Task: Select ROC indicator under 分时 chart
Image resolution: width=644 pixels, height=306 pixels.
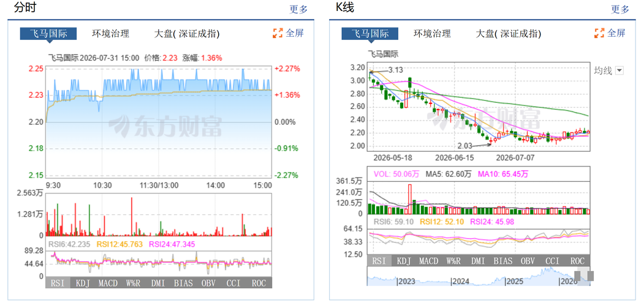Action: click(x=259, y=283)
